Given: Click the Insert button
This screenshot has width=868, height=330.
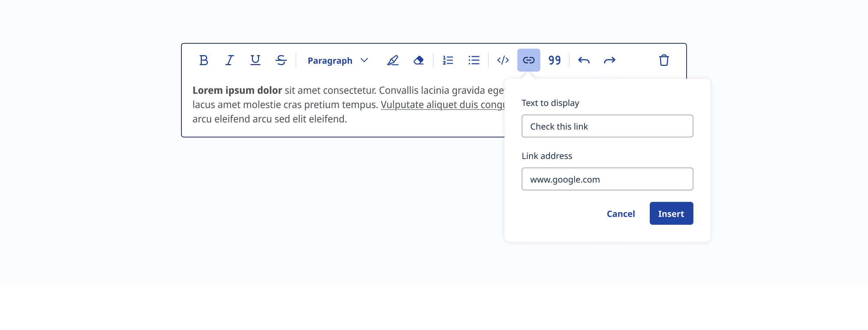Looking at the screenshot, I should pos(671,213).
